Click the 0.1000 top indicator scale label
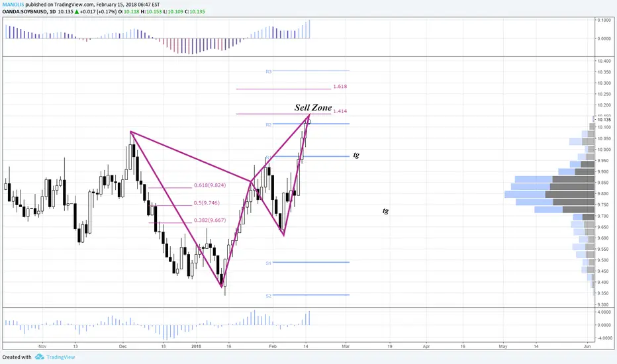The height and width of the screenshot is (364, 617). [604, 20]
